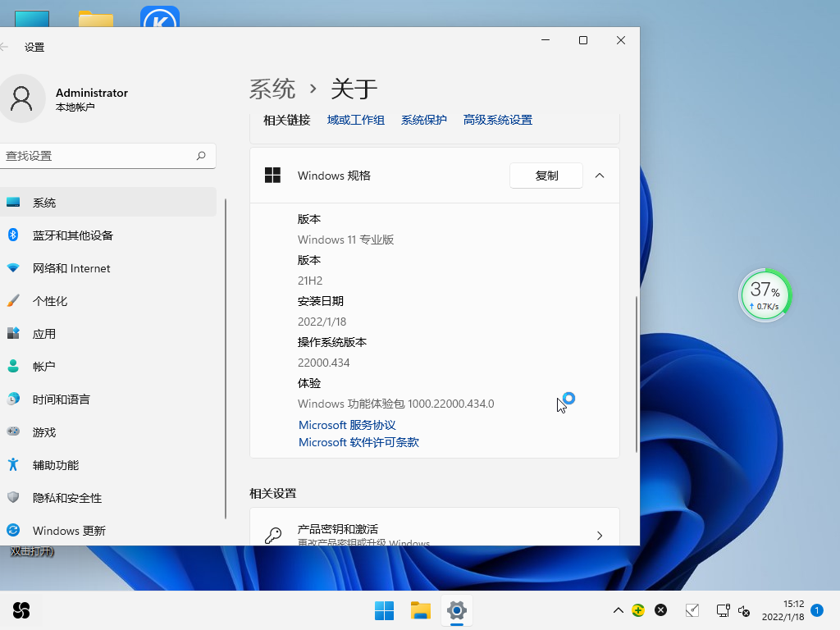Image resolution: width=840 pixels, height=630 pixels.
Task: Open 游戏 settings
Action: tap(45, 432)
